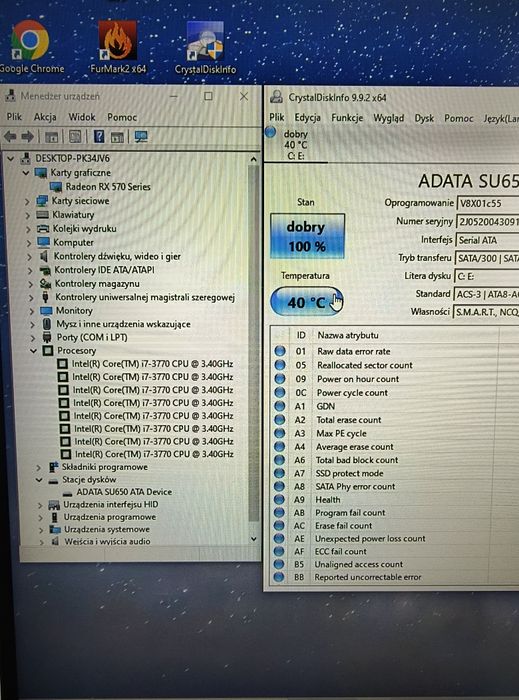
Task: Click the scan hardware monitor icon in toolbar
Action: coord(141,136)
